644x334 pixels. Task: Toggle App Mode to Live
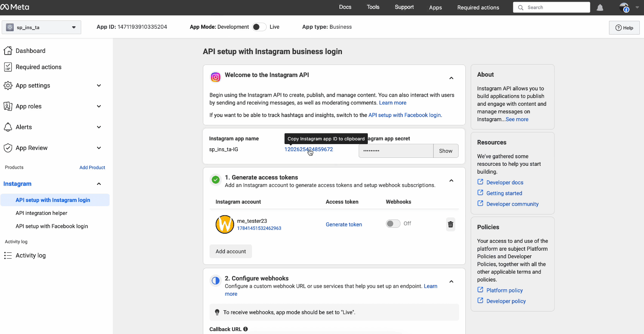coord(259,27)
